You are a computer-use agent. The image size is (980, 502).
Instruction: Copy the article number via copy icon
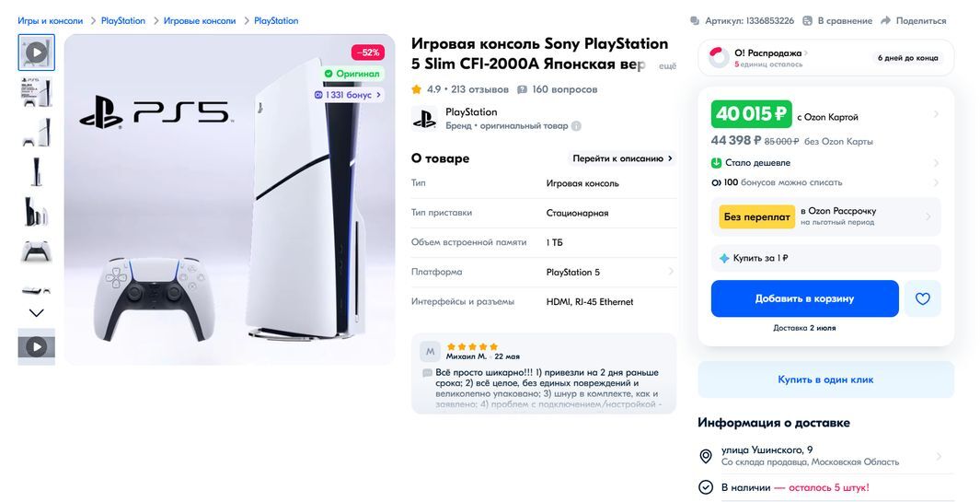pyautogui.click(x=696, y=20)
